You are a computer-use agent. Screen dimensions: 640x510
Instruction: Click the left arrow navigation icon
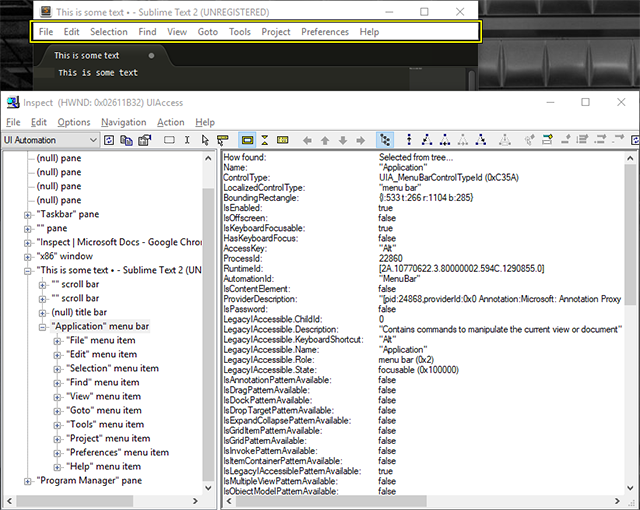[x=307, y=141]
